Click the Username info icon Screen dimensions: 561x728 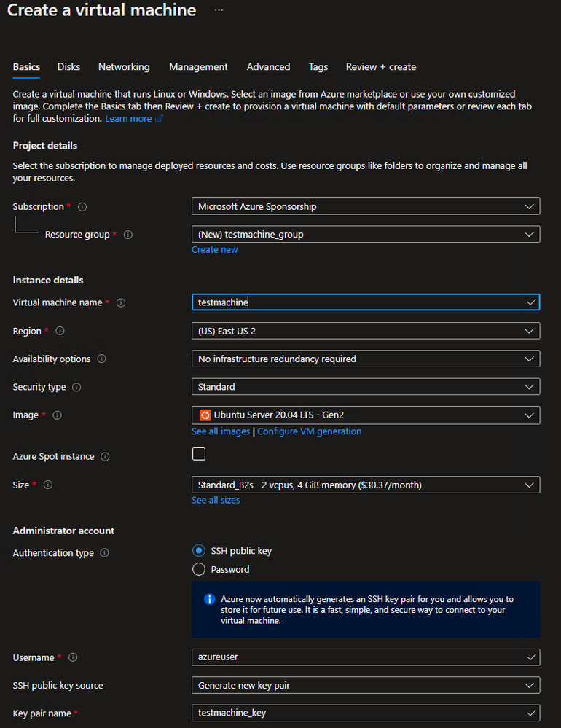coord(73,657)
